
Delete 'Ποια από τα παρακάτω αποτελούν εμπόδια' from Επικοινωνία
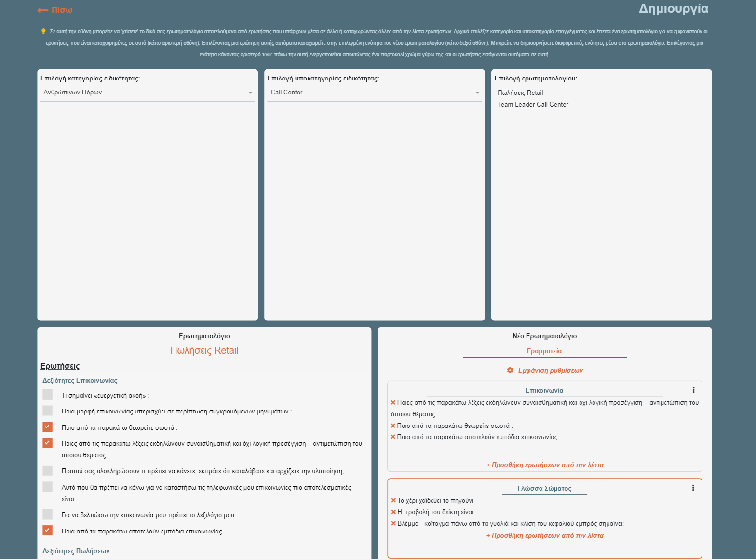pyautogui.click(x=393, y=437)
